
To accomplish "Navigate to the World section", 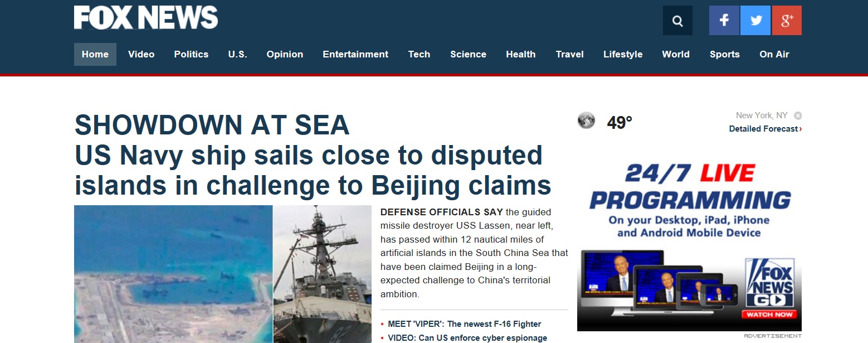I will (676, 54).
